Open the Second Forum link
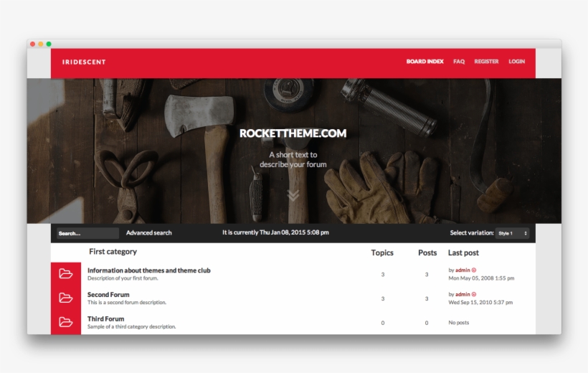Image resolution: width=588 pixels, height=373 pixels. [x=108, y=295]
